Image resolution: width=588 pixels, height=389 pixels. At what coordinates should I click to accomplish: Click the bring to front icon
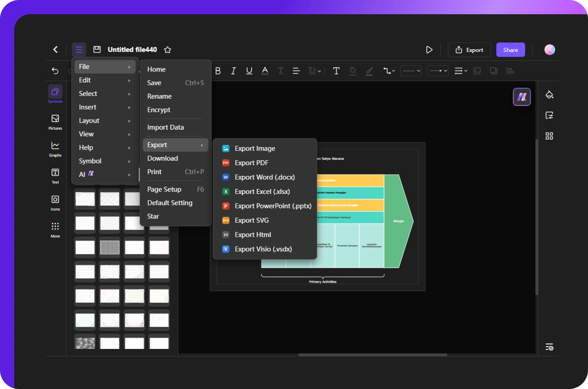(477, 71)
